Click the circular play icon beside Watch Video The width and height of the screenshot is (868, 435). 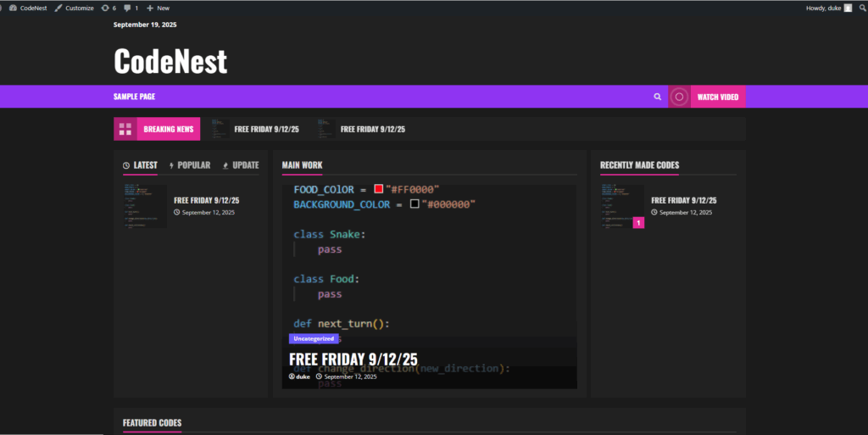(x=679, y=97)
